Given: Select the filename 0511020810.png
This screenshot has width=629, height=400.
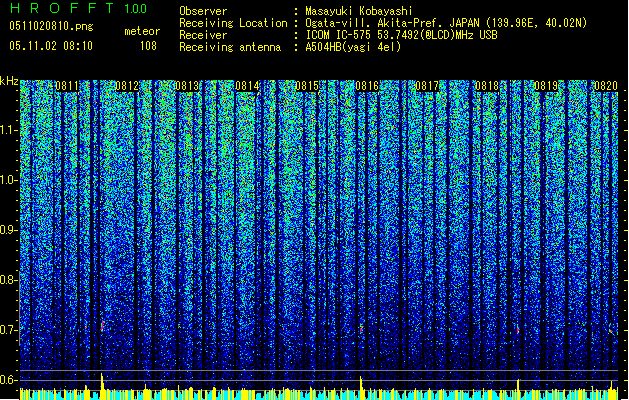Looking at the screenshot, I should (x=51, y=26).
